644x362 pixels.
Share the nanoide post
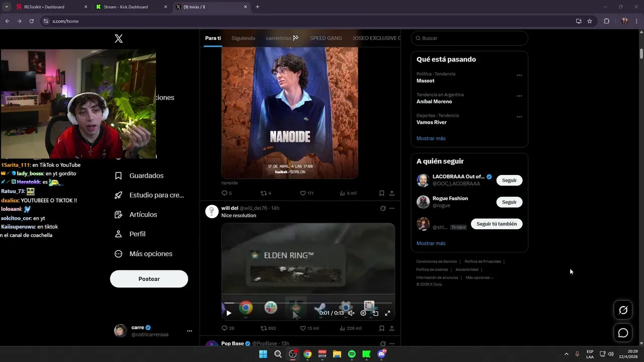392,193
